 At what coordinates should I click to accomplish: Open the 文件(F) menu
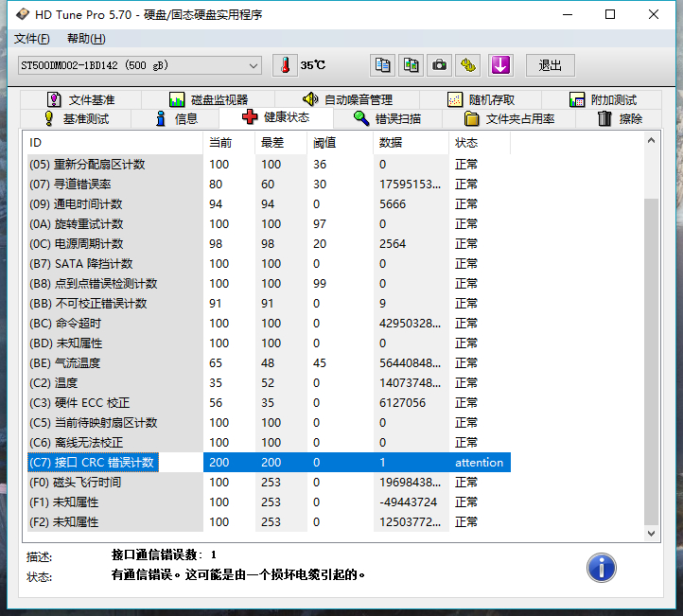click(32, 39)
